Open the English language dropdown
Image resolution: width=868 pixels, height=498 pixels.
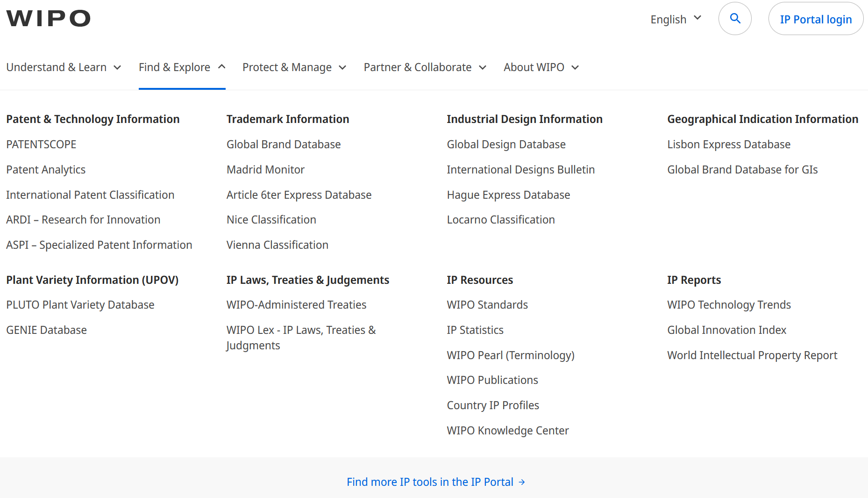(x=676, y=19)
